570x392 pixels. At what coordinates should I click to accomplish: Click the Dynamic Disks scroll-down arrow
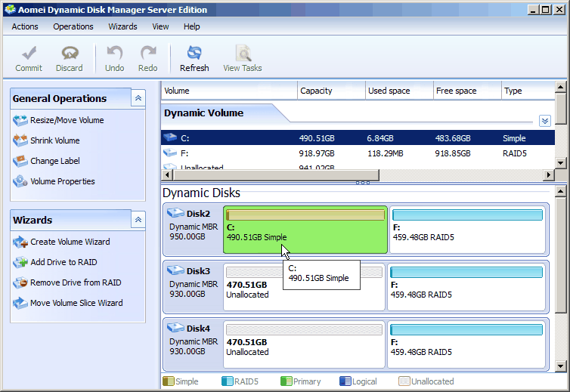pyautogui.click(x=560, y=366)
